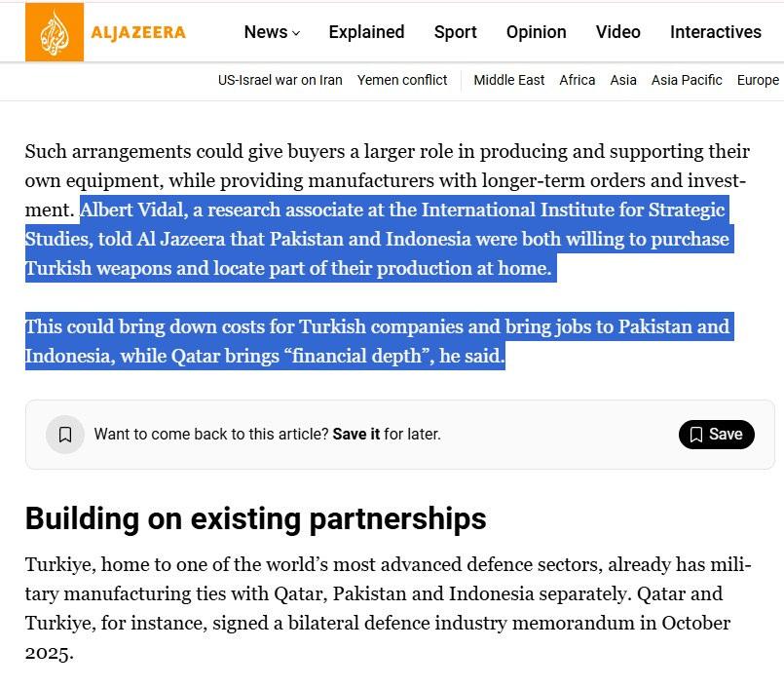Open the 'Yemen conflict' topic link

pyautogui.click(x=402, y=80)
